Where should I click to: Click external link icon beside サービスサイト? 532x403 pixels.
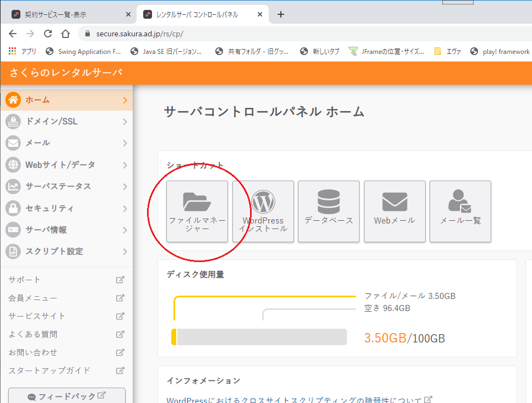[120, 316]
